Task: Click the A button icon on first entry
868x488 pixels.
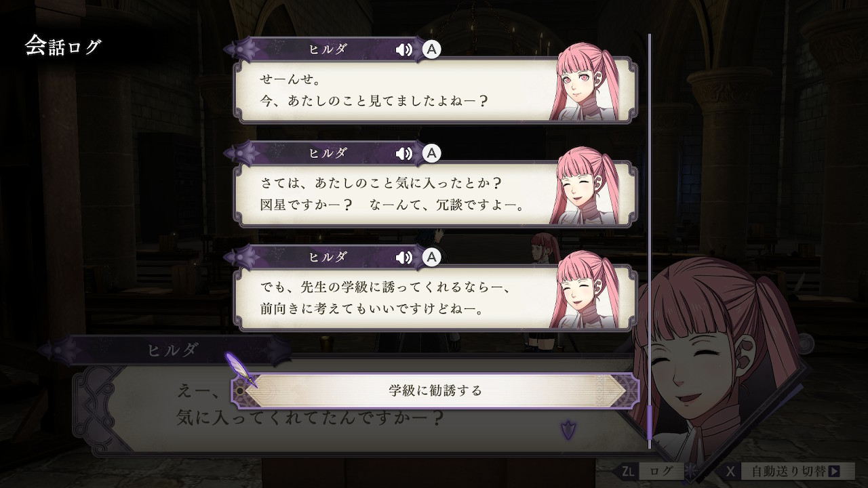Action: coord(431,49)
